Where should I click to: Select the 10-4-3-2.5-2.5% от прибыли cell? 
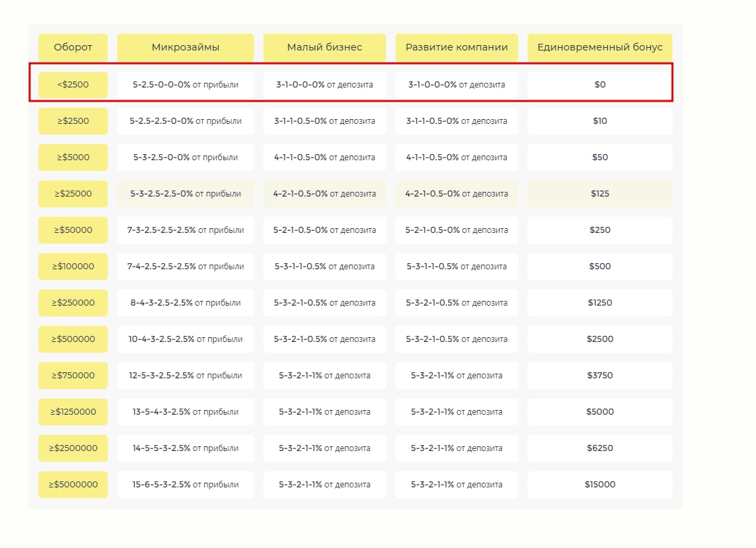pyautogui.click(x=185, y=339)
